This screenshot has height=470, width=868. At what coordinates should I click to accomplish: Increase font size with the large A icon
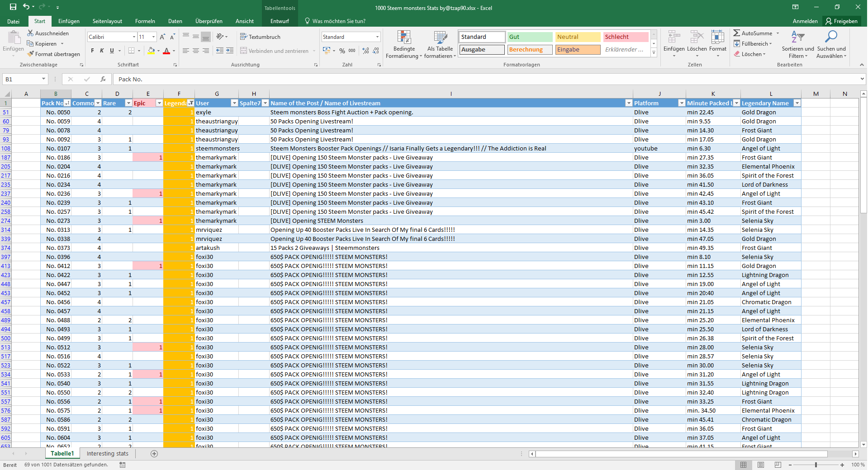[x=162, y=37]
